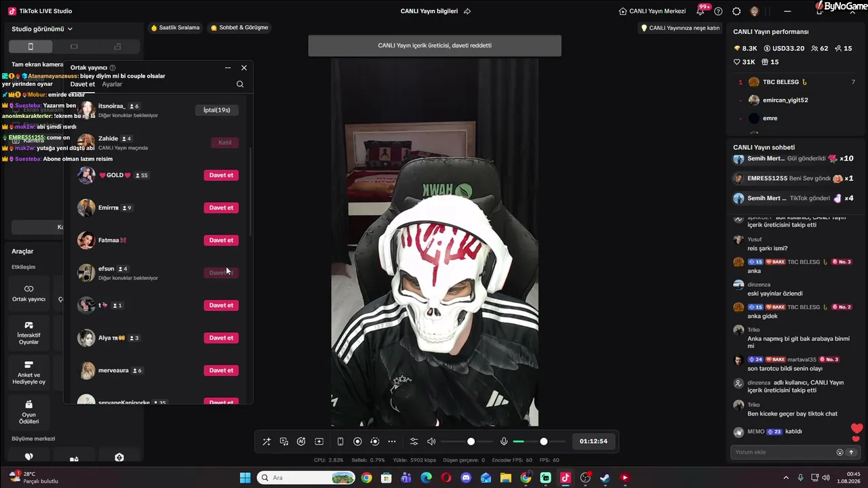Open the notifications bell

coord(701,11)
